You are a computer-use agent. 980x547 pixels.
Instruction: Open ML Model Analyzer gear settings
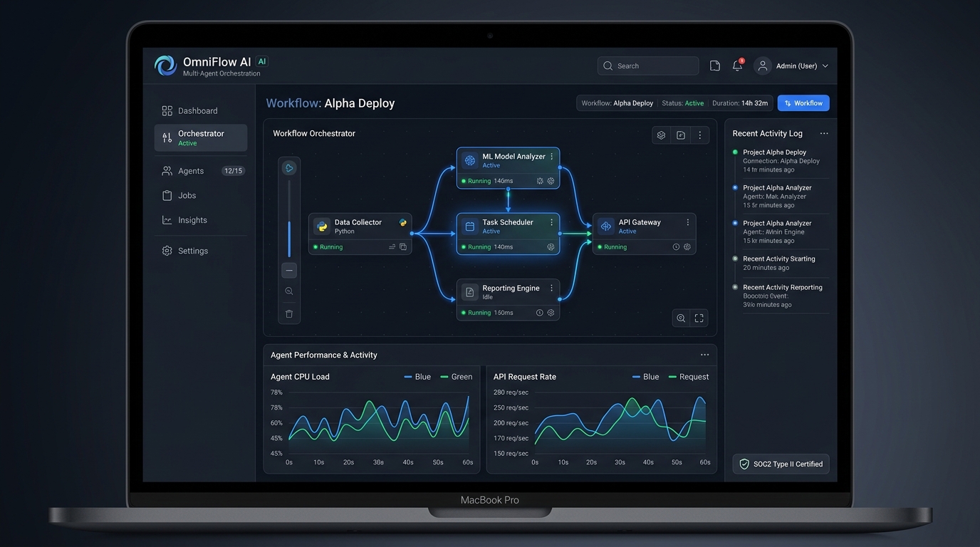tap(551, 181)
